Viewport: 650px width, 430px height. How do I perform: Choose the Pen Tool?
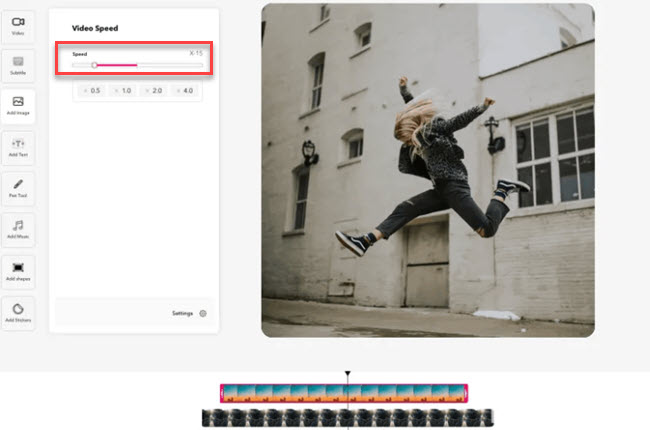[18, 189]
